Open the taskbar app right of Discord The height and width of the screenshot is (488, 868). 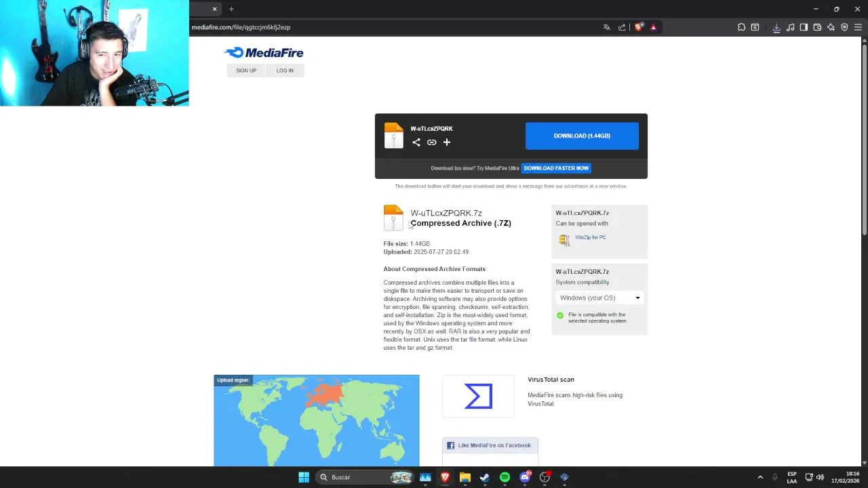[545, 477]
